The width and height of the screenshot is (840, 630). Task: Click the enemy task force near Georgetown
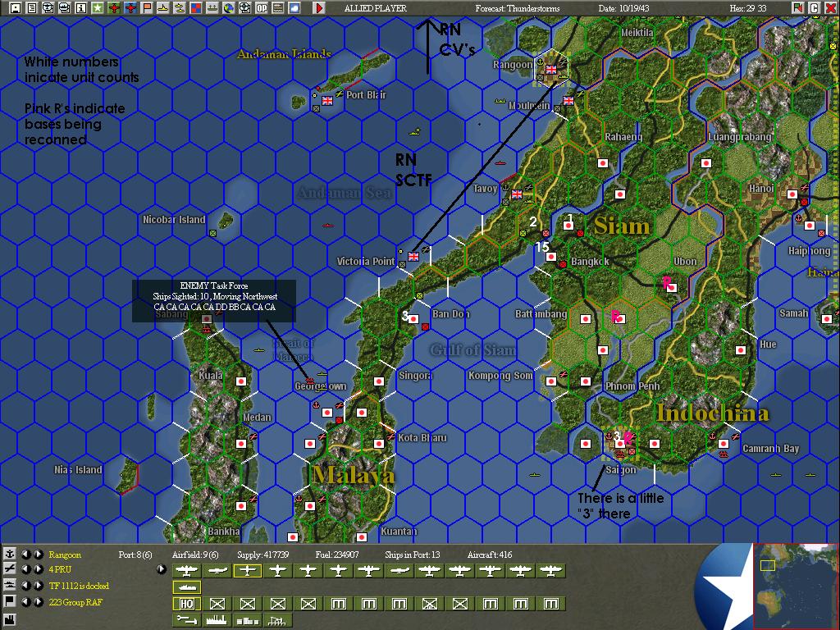(x=309, y=381)
